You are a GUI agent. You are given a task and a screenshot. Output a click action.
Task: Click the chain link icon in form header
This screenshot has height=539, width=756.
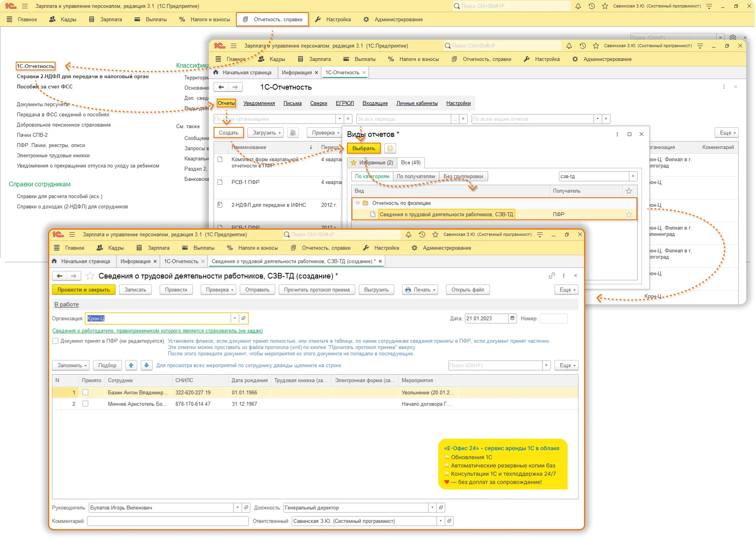coord(551,276)
